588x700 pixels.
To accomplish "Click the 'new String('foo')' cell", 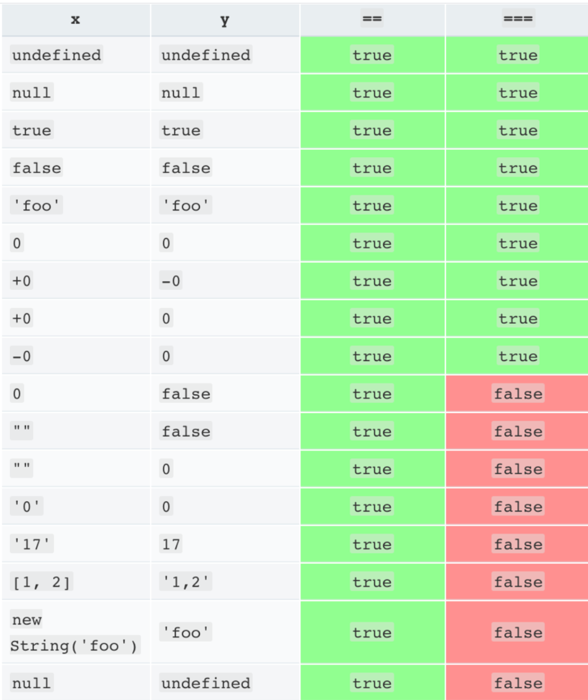I will [x=76, y=632].
